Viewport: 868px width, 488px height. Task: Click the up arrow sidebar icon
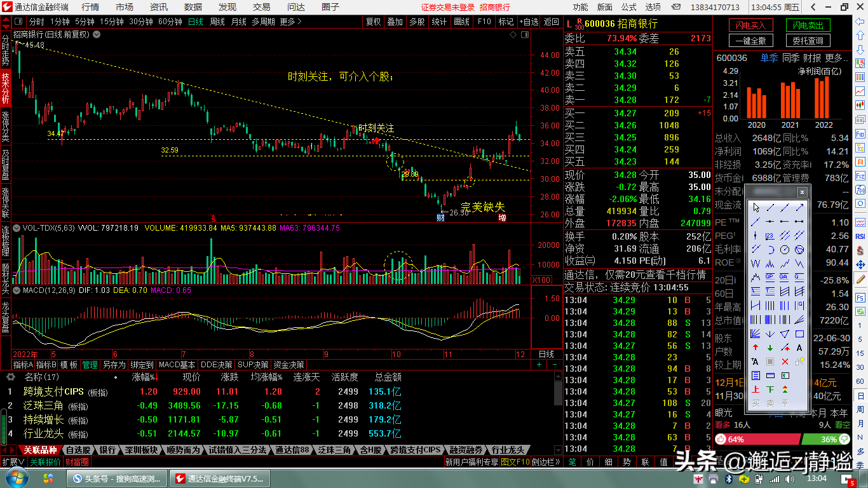[860, 36]
